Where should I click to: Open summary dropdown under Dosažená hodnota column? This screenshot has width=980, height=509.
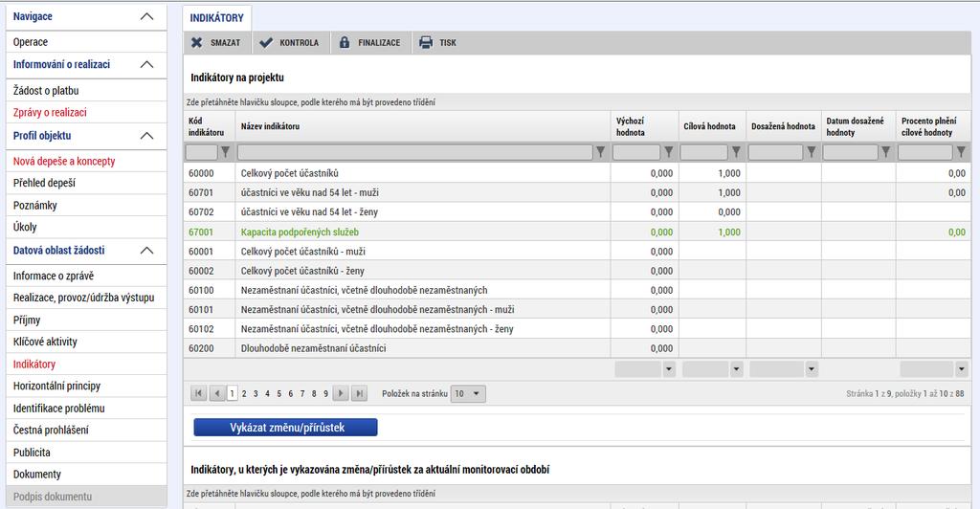812,369
